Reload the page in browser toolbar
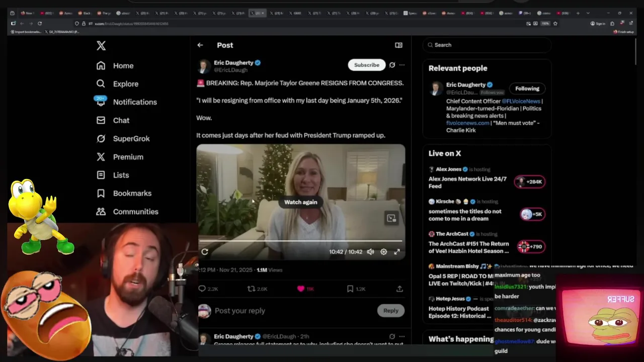Image resolution: width=644 pixels, height=362 pixels. coord(39,23)
